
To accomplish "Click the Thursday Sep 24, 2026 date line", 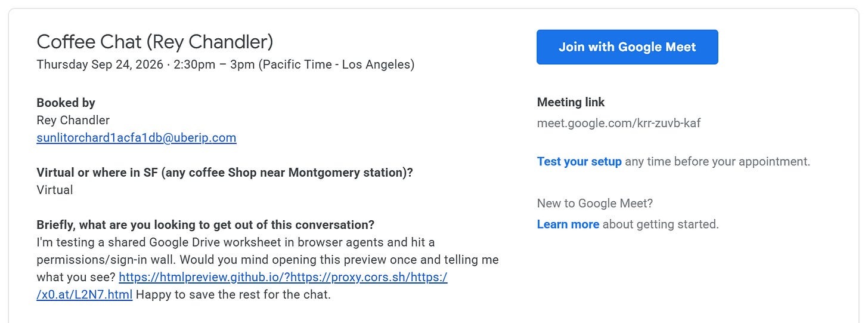I will click(225, 64).
